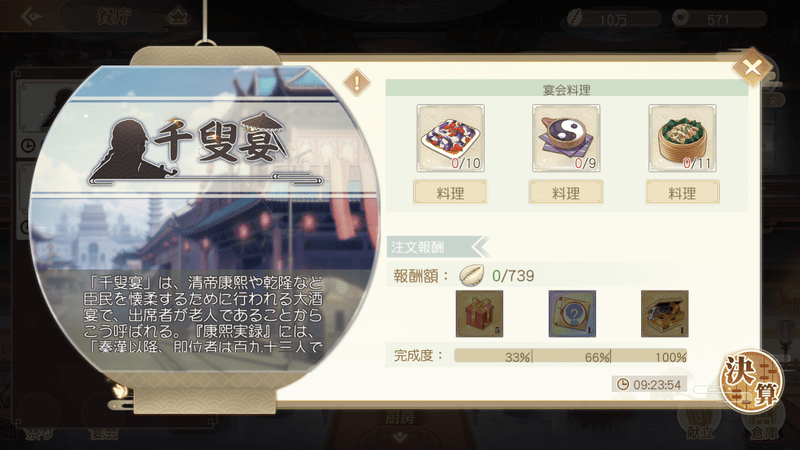Go back using the top-left arrow
This screenshot has height=450, width=800.
(x=31, y=16)
